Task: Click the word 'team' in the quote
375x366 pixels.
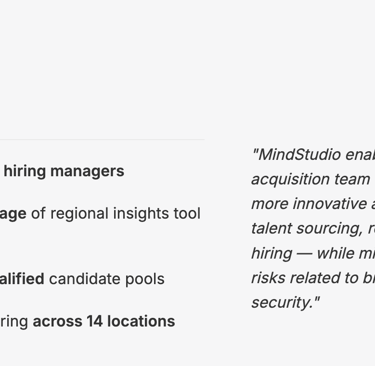Action: click(x=352, y=180)
